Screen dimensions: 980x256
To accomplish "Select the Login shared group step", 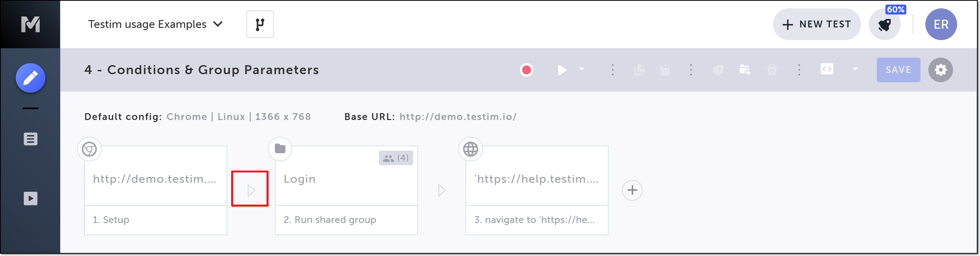I will coord(346,179).
